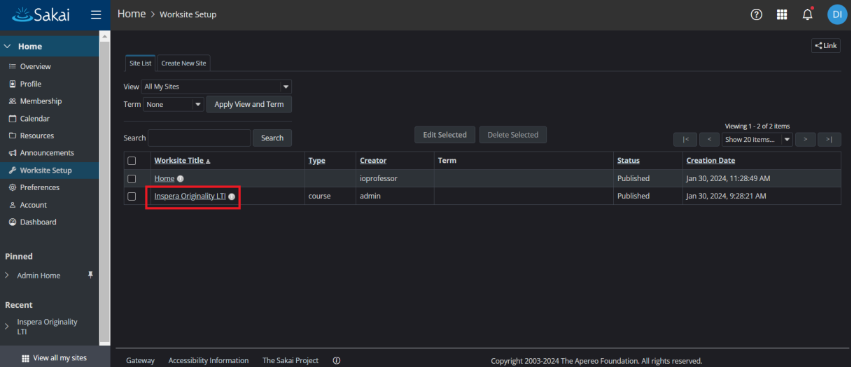Collapse the Home section chevron in sidebar
The height and width of the screenshot is (367, 851).
(7, 47)
